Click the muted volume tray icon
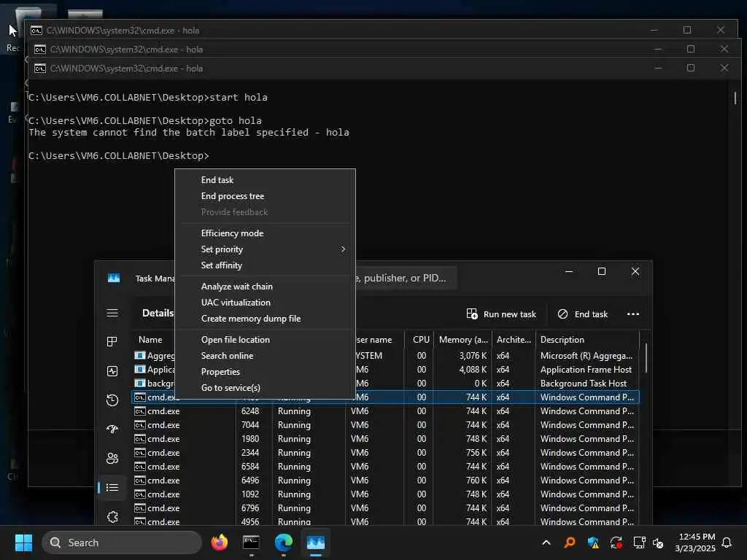The image size is (747, 560). click(659, 542)
